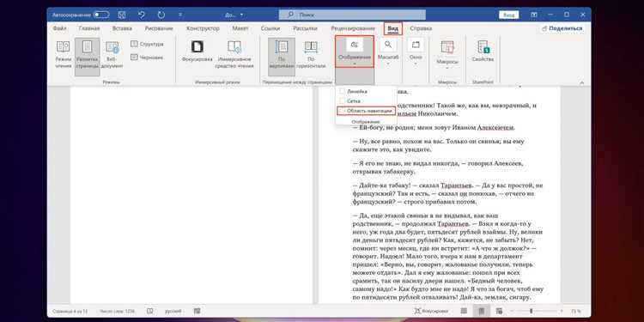Screen dimensions: 644x322
Task: Click word count in status bar
Action: coord(117,311)
